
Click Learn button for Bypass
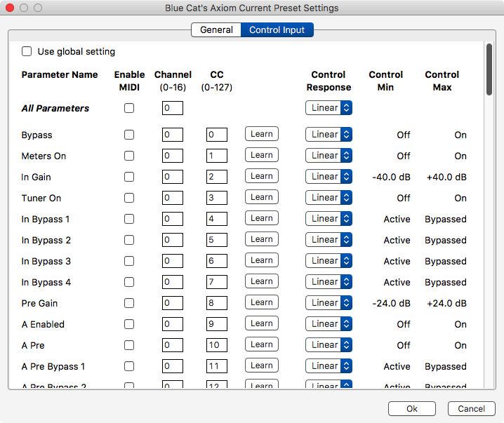[262, 134]
